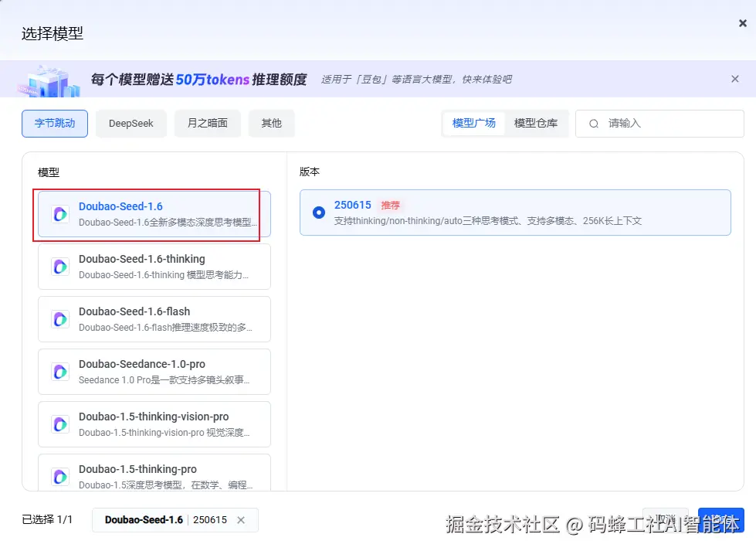This screenshot has width=756, height=551.
Task: Click the 每个模型赠送50万tokens推理额度 banner text
Action: pyautogui.click(x=198, y=79)
